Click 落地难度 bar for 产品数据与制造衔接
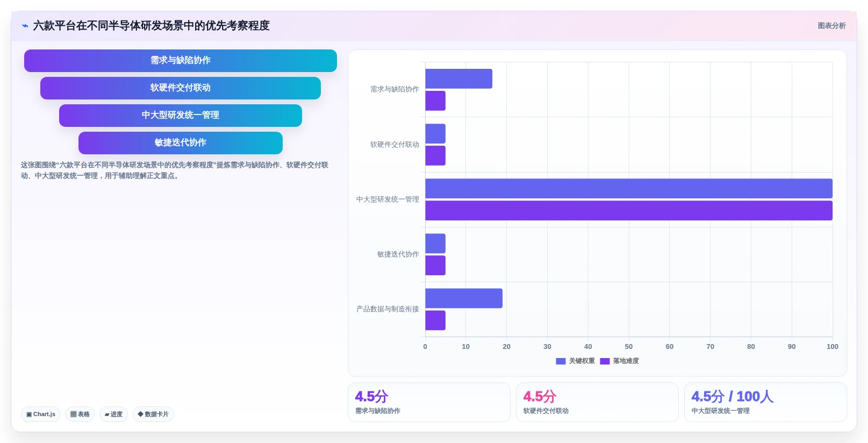Image resolution: width=868 pixels, height=443 pixels. [x=435, y=320]
